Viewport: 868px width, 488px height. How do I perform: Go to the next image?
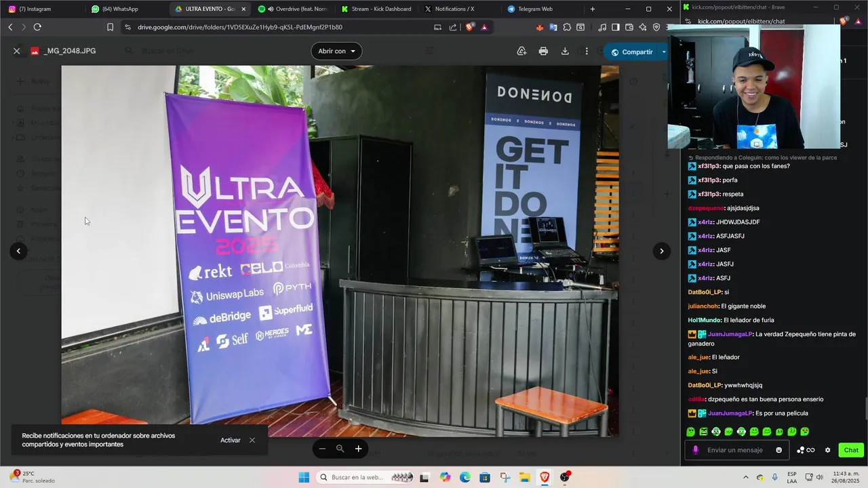click(x=662, y=251)
